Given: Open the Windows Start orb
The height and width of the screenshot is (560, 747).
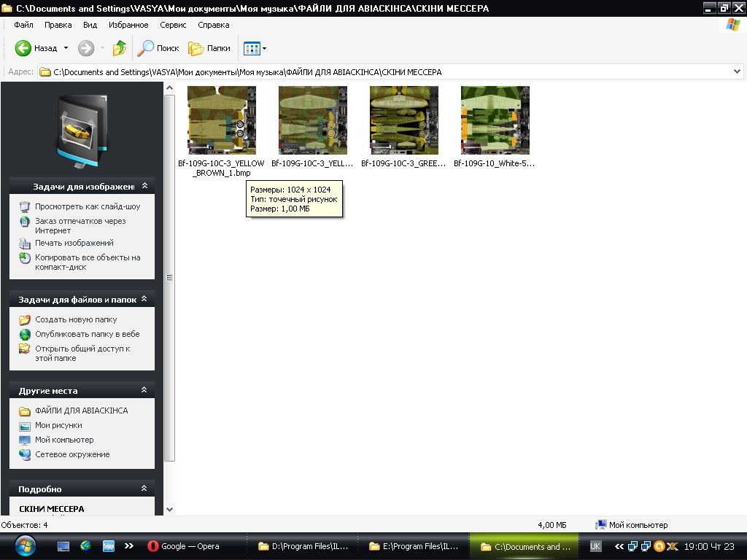Looking at the screenshot, I should 25,545.
